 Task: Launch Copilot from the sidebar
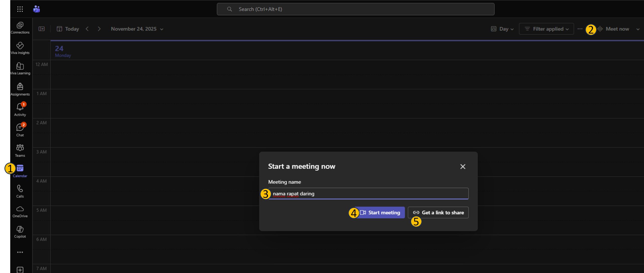click(x=20, y=232)
